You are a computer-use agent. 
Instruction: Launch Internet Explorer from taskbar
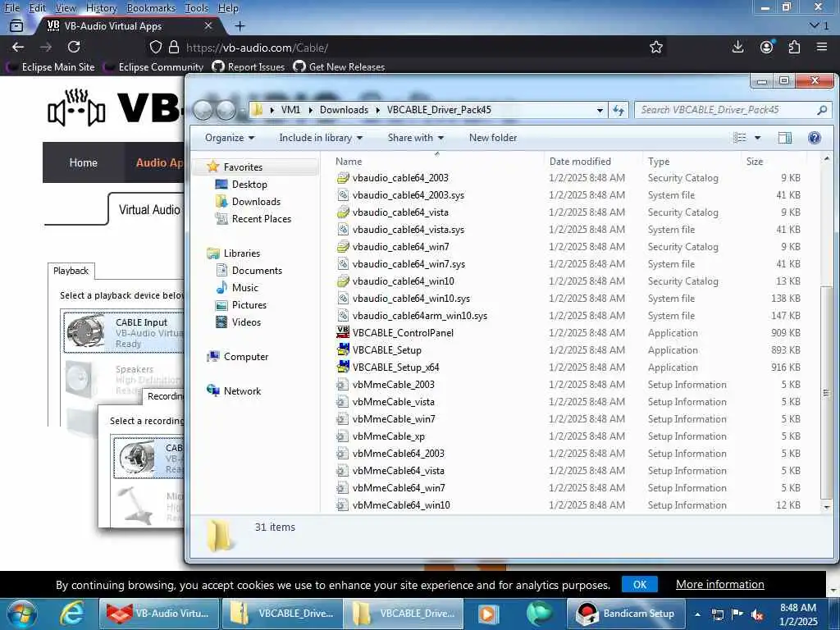[x=72, y=614]
